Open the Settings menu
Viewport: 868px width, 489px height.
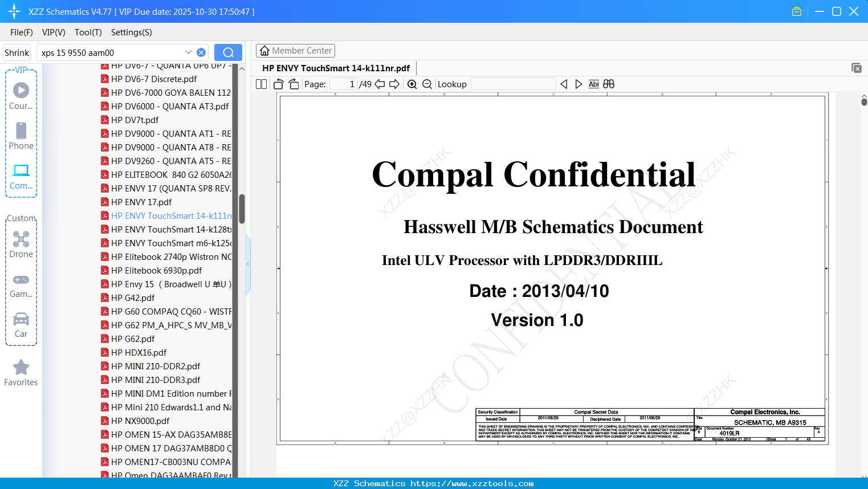coord(131,32)
